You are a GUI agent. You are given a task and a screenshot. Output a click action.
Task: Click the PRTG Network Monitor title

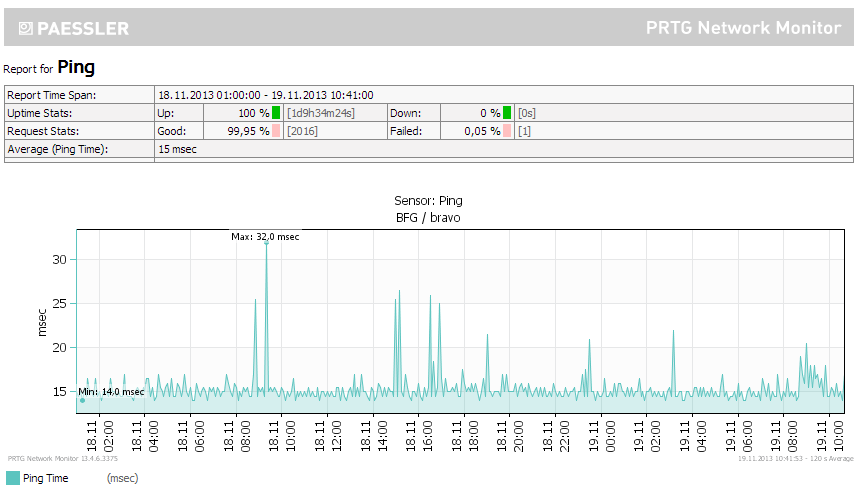(x=743, y=28)
